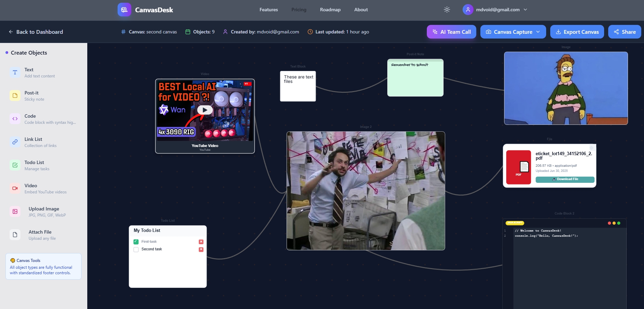Open the Canvas Capture dropdown
The width and height of the screenshot is (644, 309).
(x=513, y=32)
